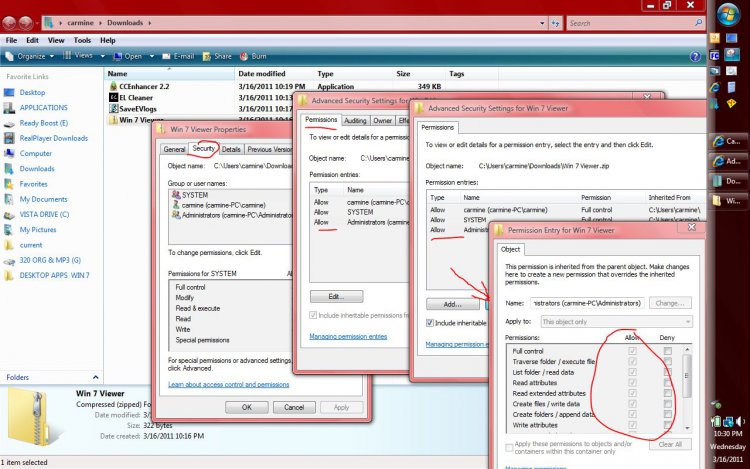Open the Apply to dropdown
Screen dimensions: 750x469
[x=617, y=322]
